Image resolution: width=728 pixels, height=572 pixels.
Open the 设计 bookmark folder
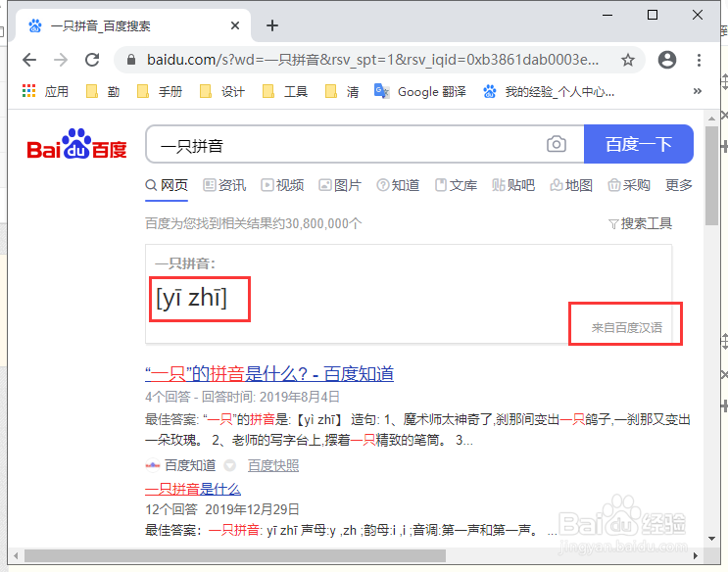(x=222, y=91)
